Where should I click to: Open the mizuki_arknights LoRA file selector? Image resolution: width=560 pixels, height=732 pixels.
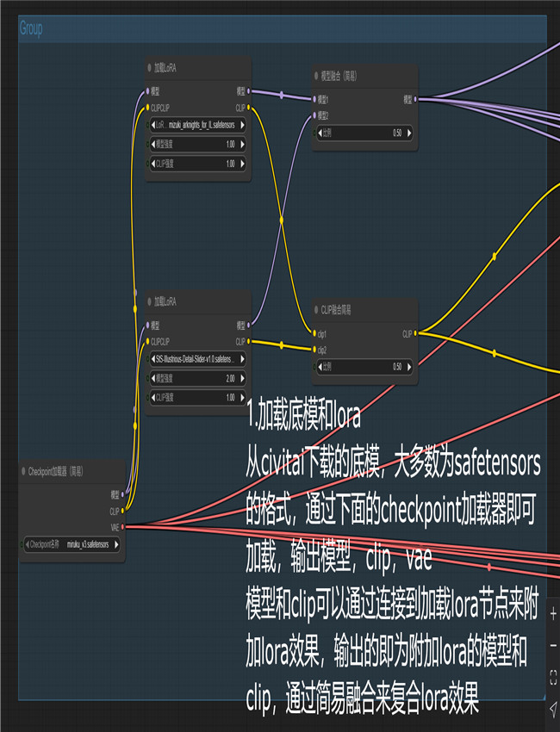pyautogui.click(x=197, y=125)
